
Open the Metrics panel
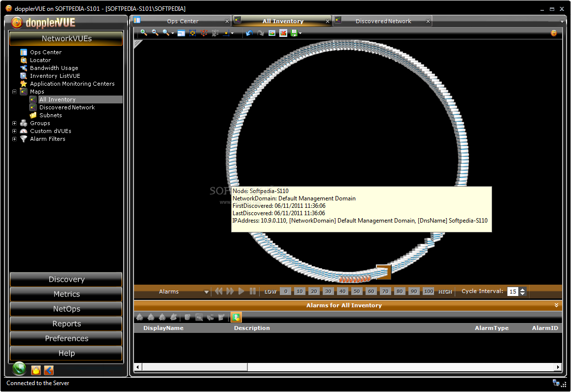pyautogui.click(x=67, y=294)
